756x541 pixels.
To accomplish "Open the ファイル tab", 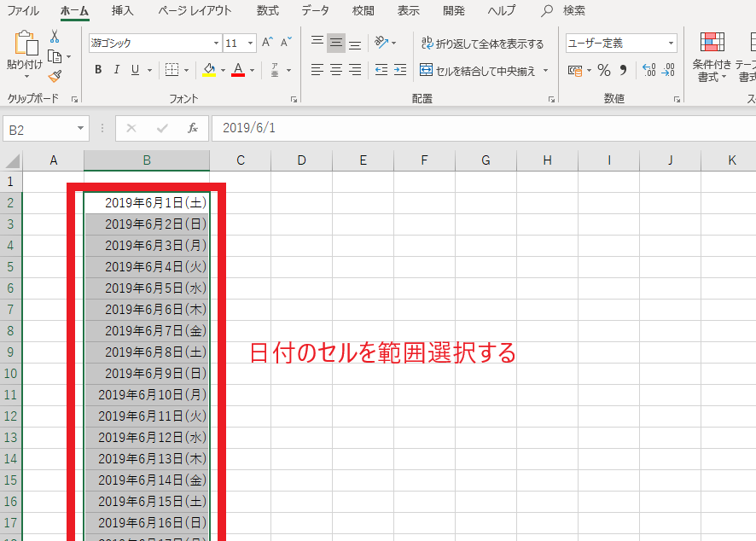I will pos(23,10).
